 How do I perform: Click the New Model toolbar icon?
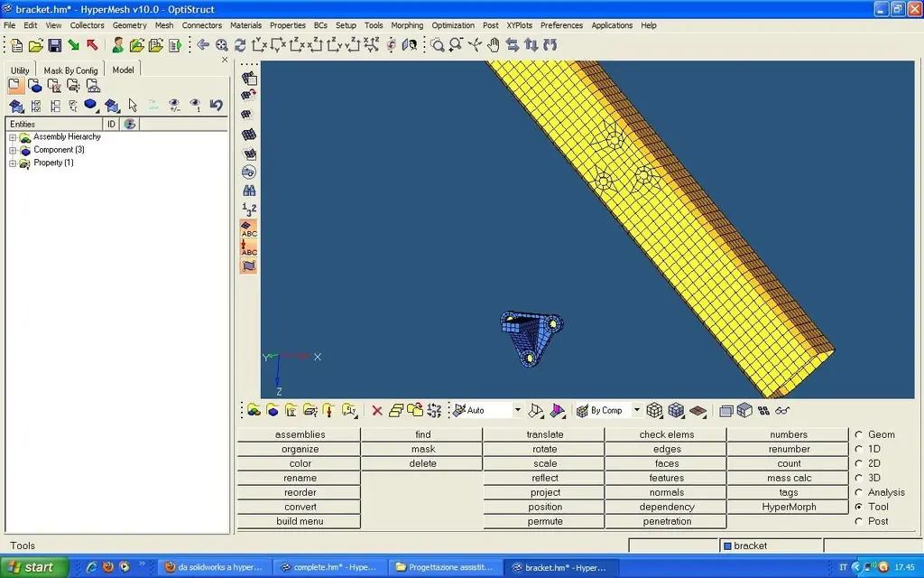click(x=16, y=45)
